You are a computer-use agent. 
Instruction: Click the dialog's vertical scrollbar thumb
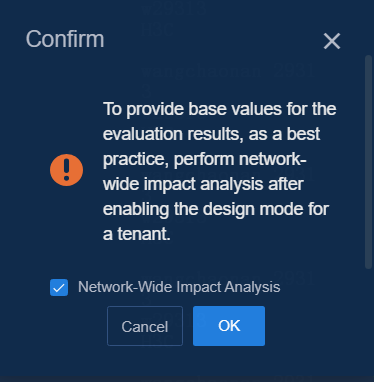click(x=368, y=162)
